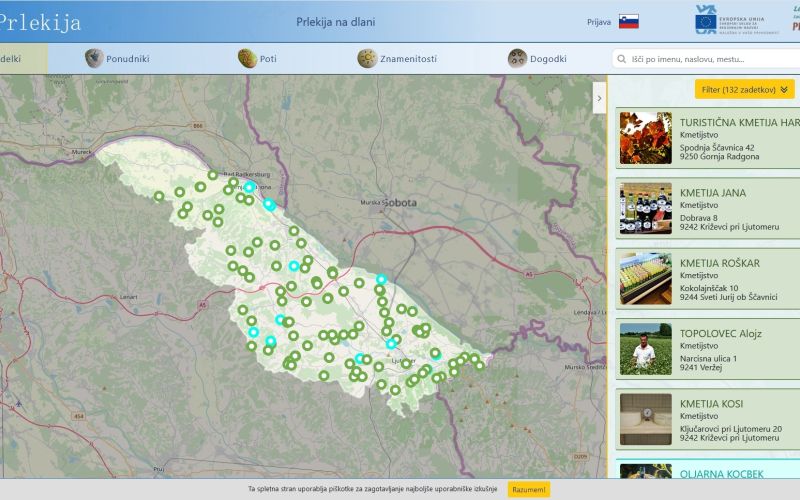Click the Ponudniki tab icon
The height and width of the screenshot is (500, 800).
[94, 58]
